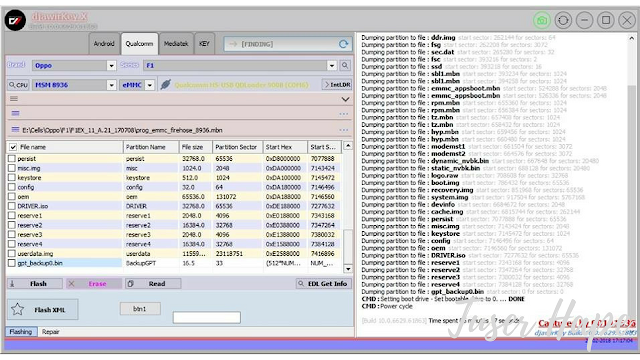Click browse dots on second file row
The height and width of the screenshot is (360, 640).
tap(344, 114)
